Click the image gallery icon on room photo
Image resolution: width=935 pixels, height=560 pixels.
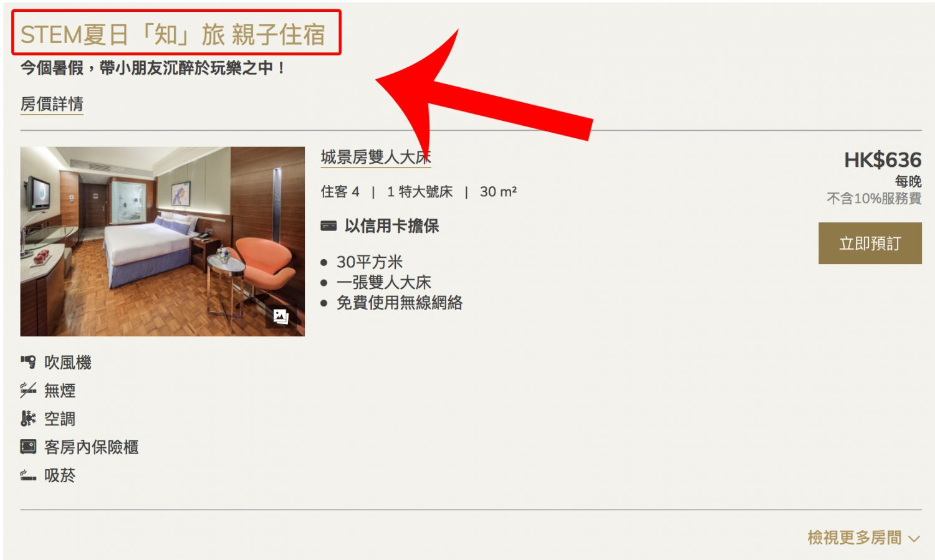(281, 317)
